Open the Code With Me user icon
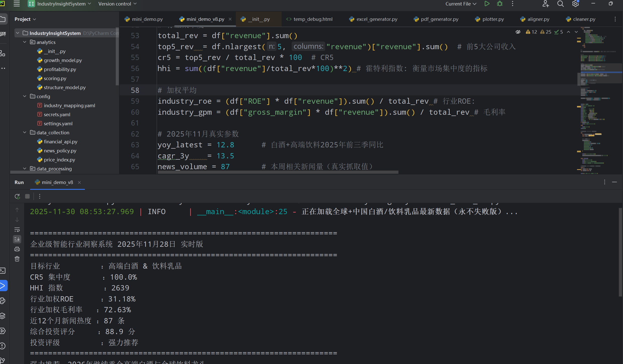 pyautogui.click(x=545, y=4)
